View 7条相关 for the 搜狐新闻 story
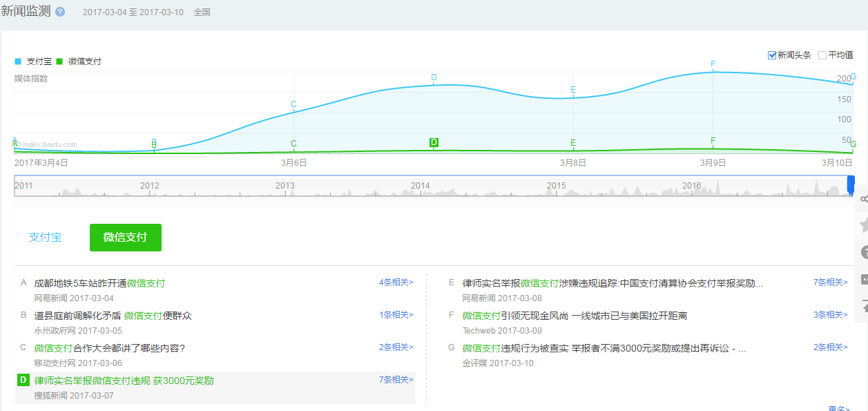Screen dimensions: 868x411 (396, 379)
